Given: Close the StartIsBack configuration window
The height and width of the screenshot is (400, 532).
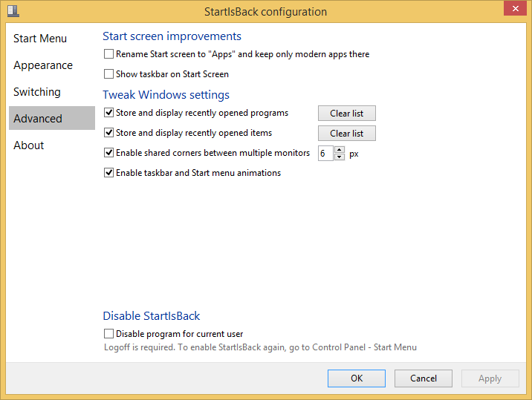Looking at the screenshot, I should click(513, 10).
